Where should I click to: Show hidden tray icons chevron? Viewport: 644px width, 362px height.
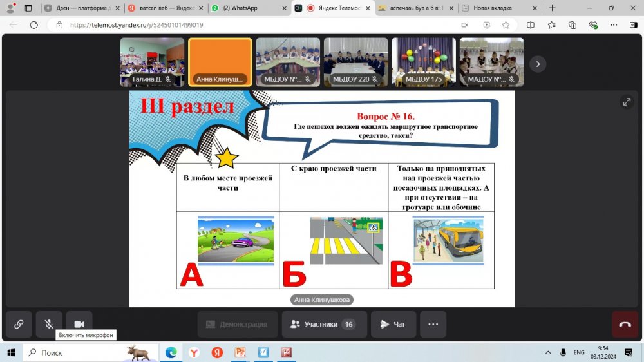[x=548, y=352]
